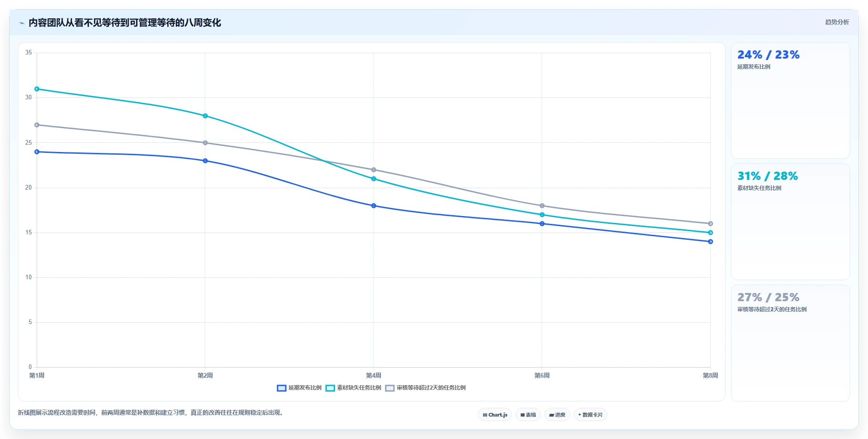Click the 延期发布比例 legend label text
Viewport: 868px width, 439px height.
(x=305, y=388)
